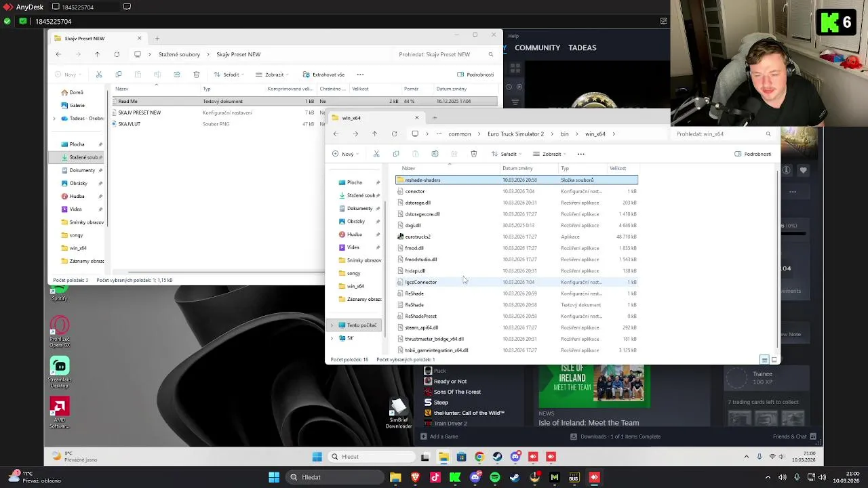Click Chrome icon on remote taskbar
The image size is (868, 488).
479,457
